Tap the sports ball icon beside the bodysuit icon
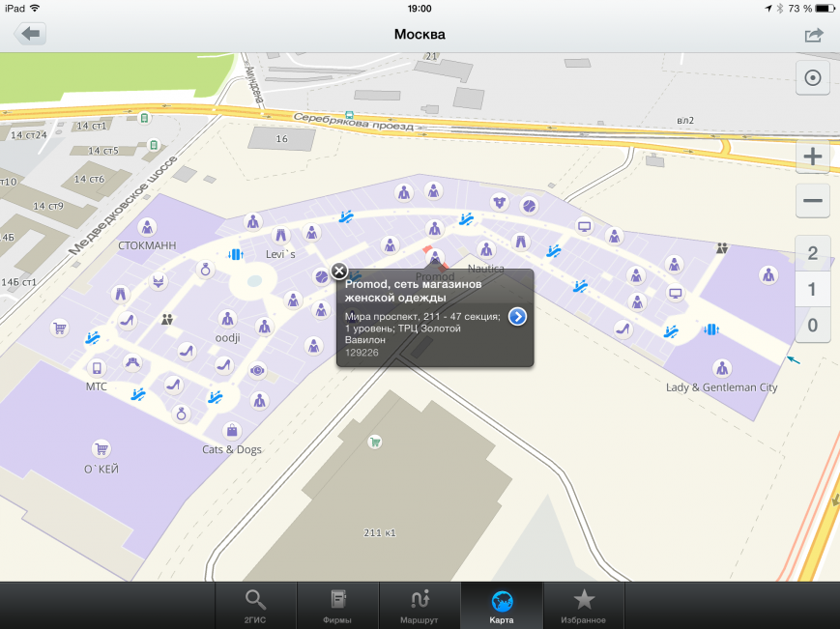840x629 pixels. 529,206
